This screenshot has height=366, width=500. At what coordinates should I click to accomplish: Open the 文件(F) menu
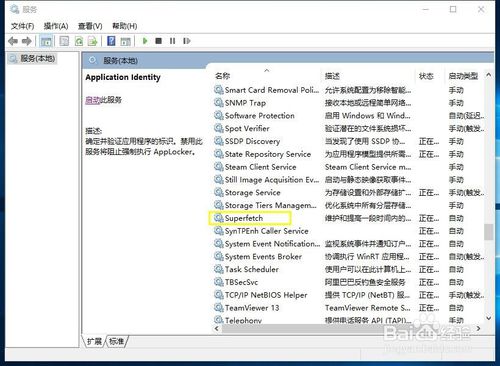22,26
